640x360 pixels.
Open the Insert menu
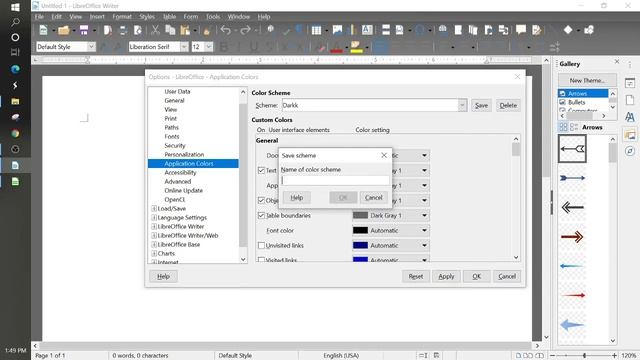pos(97,17)
